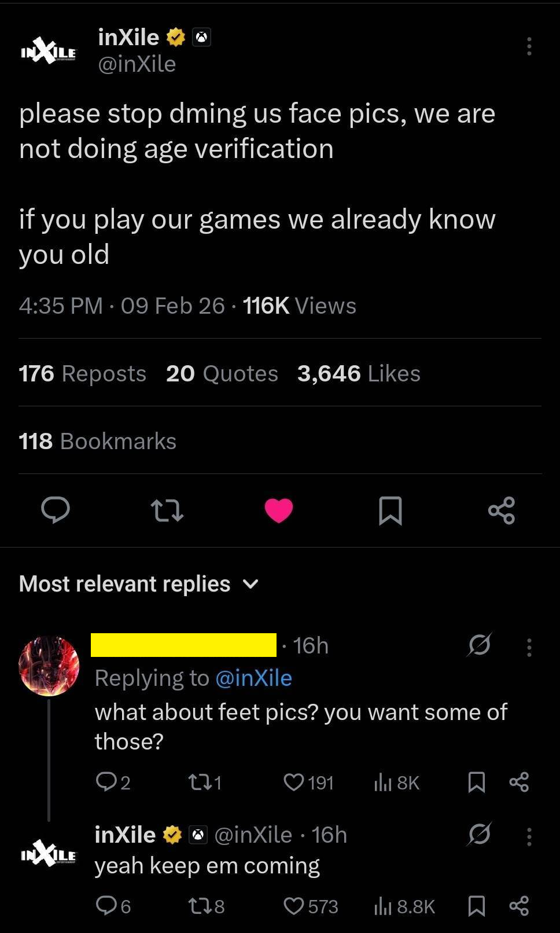Viewport: 560px width, 933px height.
Task: Open the @inXile mention link in reply
Action: (253, 678)
